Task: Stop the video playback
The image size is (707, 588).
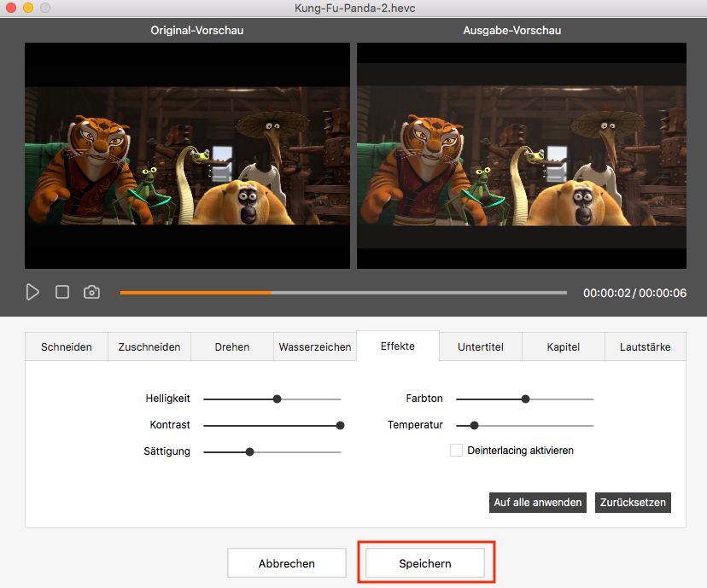Action: tap(62, 292)
